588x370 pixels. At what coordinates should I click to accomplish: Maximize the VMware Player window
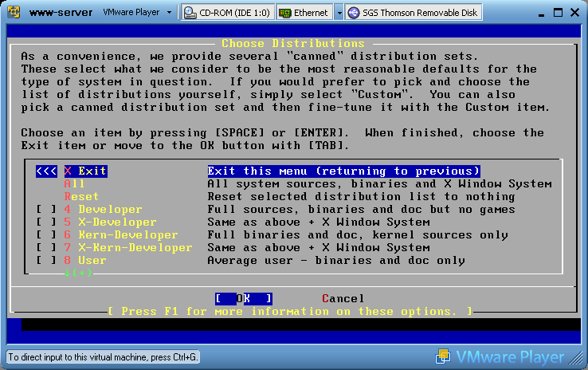point(558,13)
